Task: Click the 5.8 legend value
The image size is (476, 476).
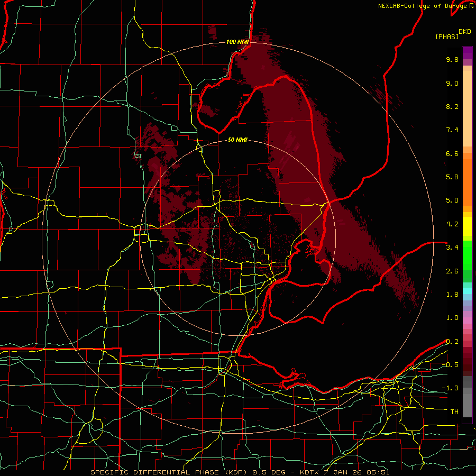Action: pos(452,177)
